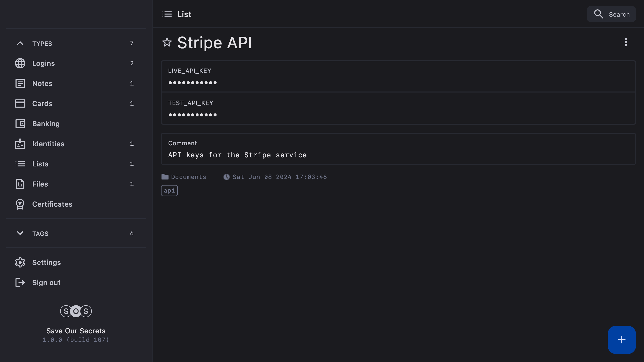Viewport: 644px width, 362px height.
Task: Reveal the TEST_API_KEY masked value
Action: point(192,115)
